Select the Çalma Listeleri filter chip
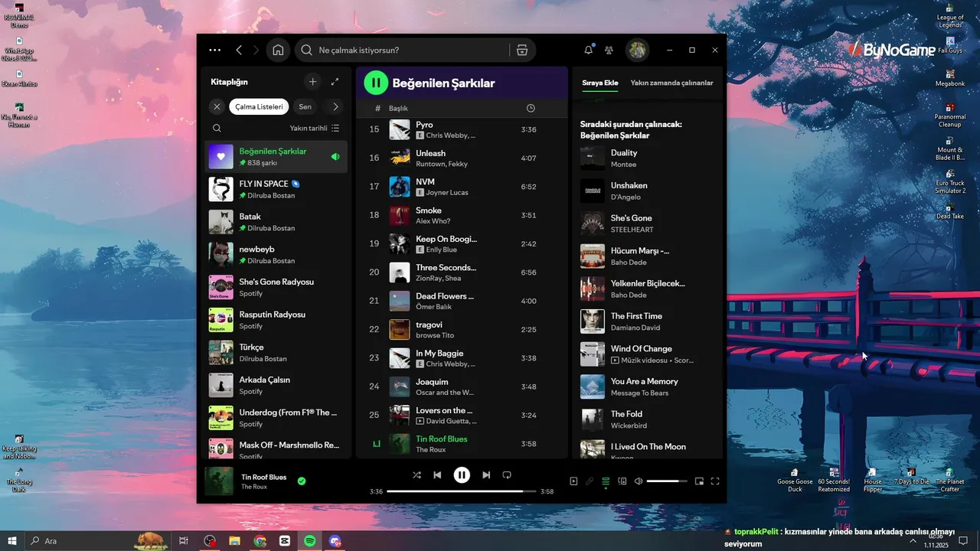 point(259,106)
